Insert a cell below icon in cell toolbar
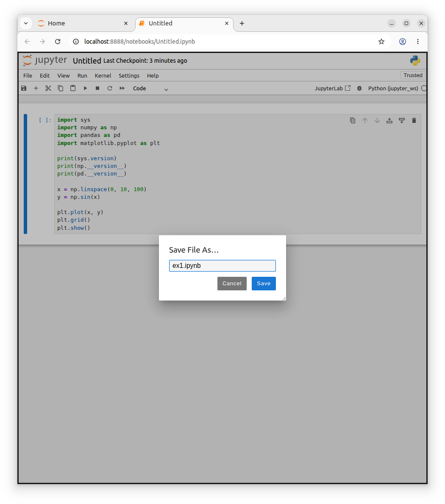 402,120
